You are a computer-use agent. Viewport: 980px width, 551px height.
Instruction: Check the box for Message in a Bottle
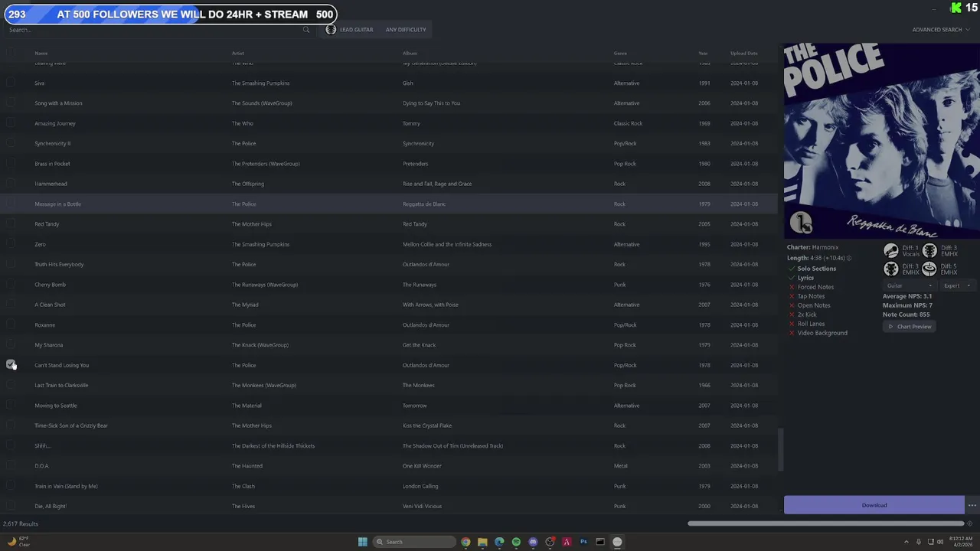11,204
